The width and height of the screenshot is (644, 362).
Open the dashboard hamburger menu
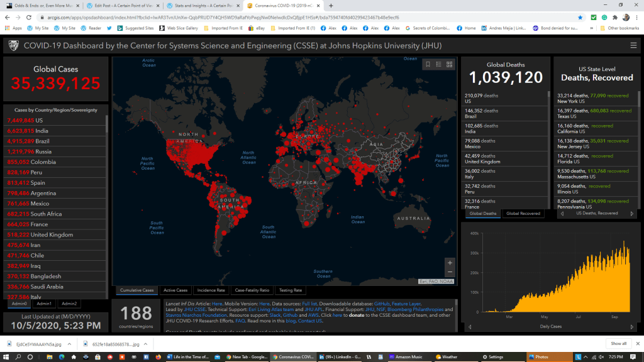(x=633, y=45)
